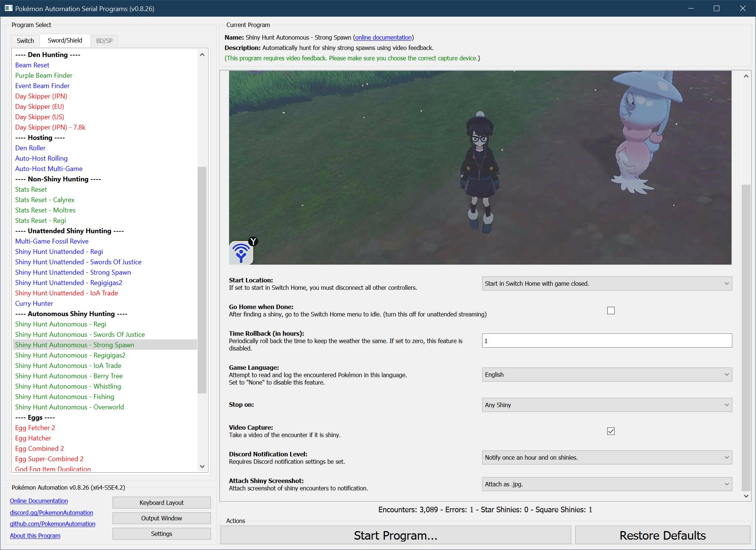Click program list scroll down arrow
This screenshot has height=550, width=756.
[202, 466]
